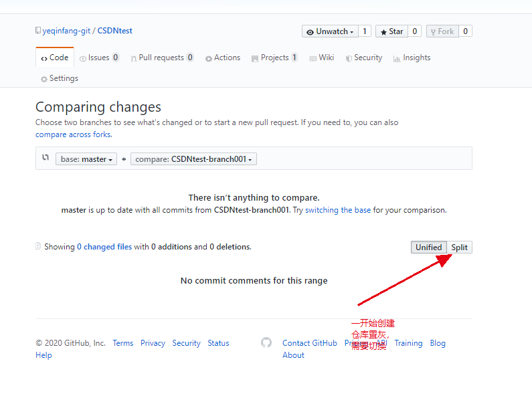Select the Split diff view
The height and width of the screenshot is (404, 532).
(459, 247)
